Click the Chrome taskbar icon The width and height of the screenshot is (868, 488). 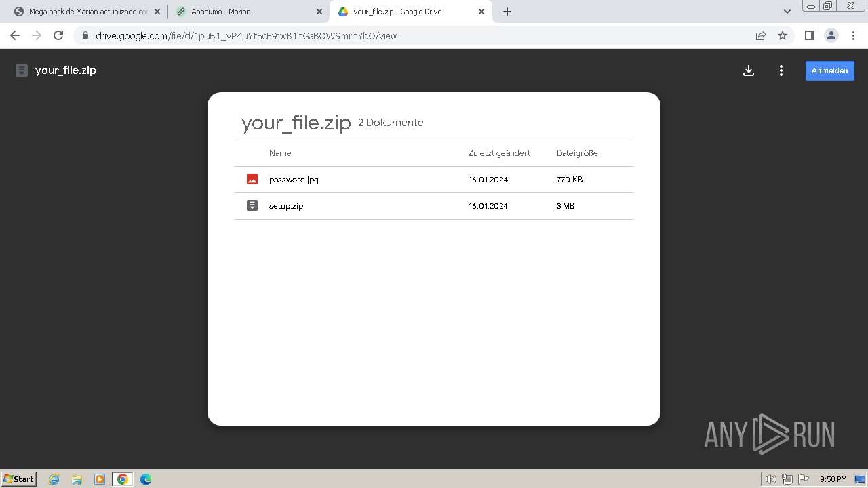tap(123, 479)
